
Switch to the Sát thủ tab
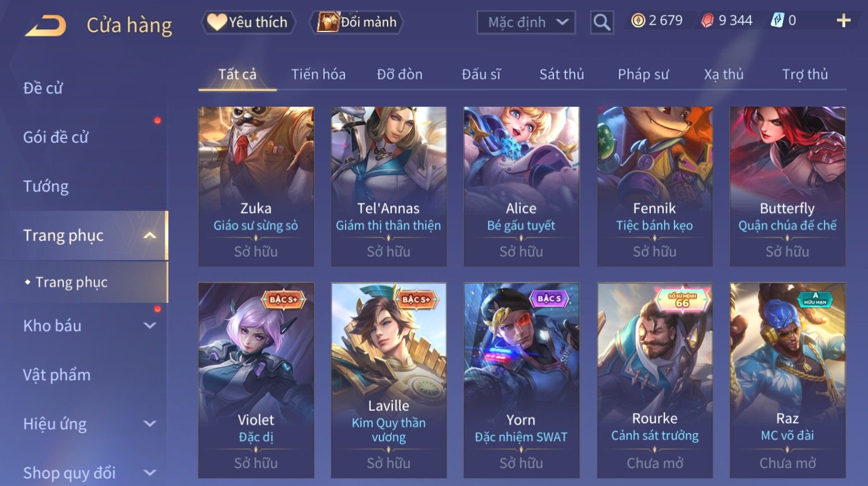[561, 74]
